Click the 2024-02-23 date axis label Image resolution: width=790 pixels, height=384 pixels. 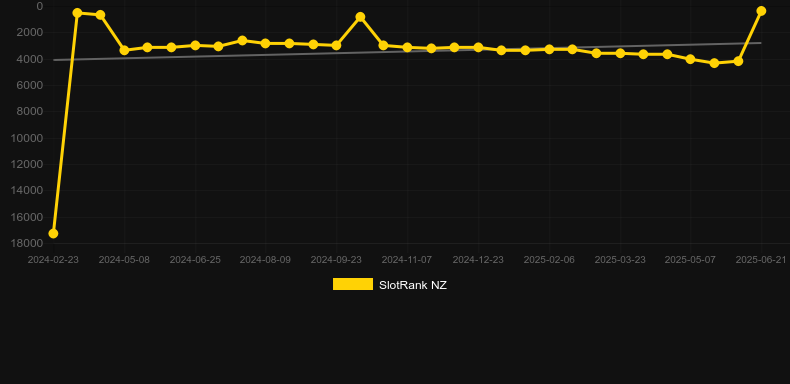pos(53,260)
